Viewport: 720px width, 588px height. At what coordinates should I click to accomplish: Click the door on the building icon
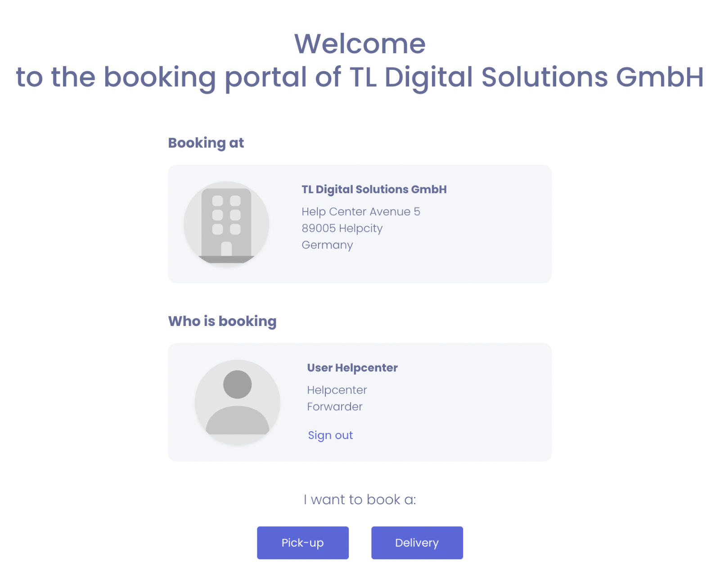point(226,249)
